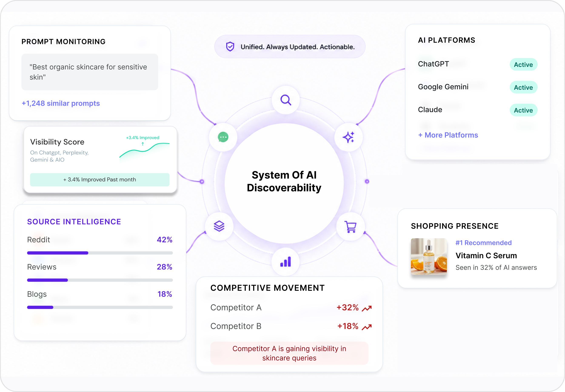This screenshot has height=392, width=565.
Task: Click the Competitor A gaining visibility alert
Action: (x=289, y=353)
